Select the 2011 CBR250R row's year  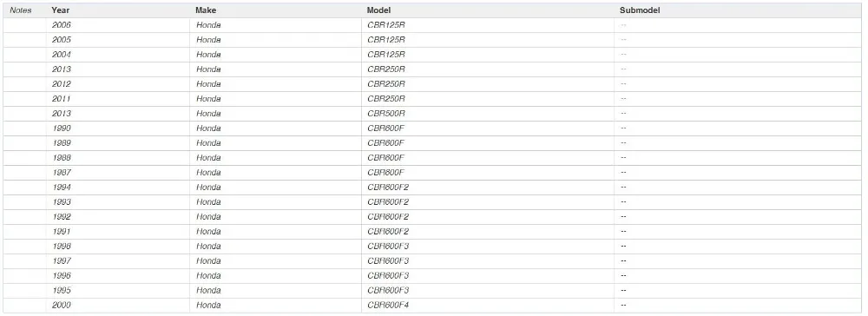pyautogui.click(x=118, y=98)
